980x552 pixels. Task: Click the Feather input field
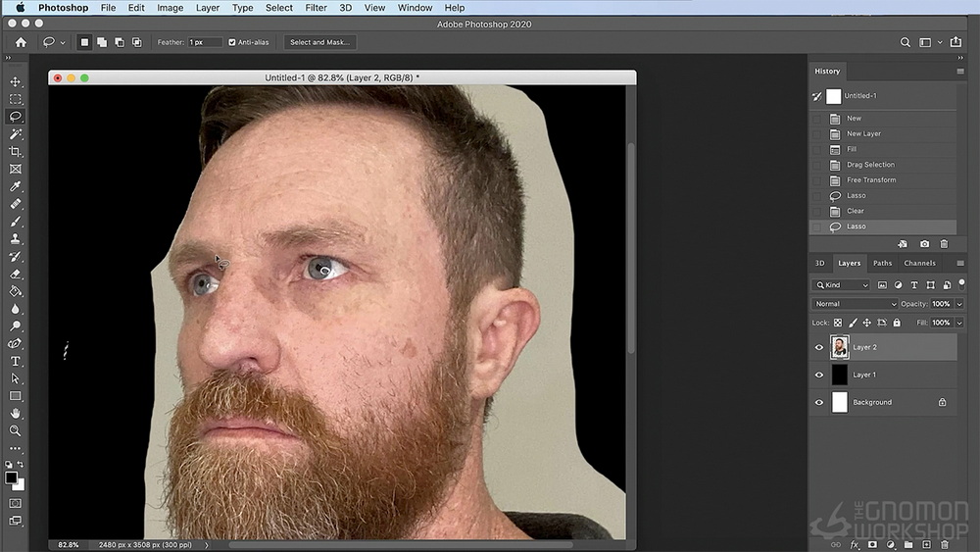[205, 42]
